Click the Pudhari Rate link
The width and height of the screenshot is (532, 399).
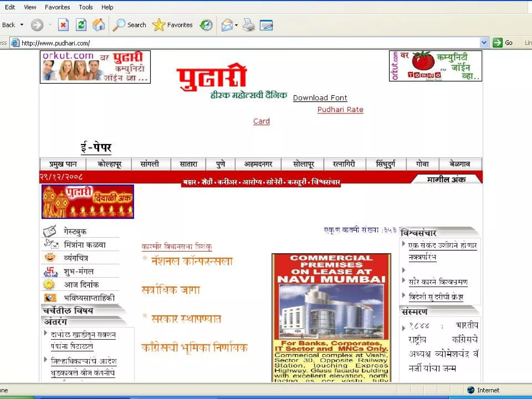click(340, 110)
